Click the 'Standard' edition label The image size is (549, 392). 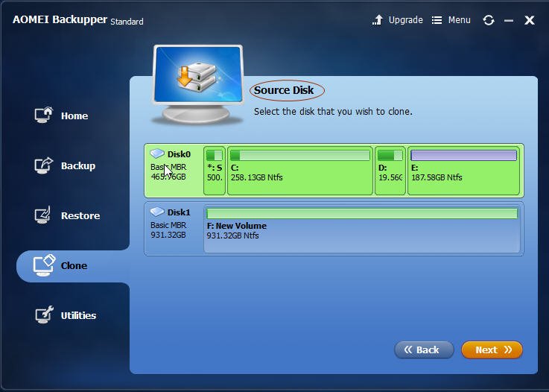click(127, 22)
